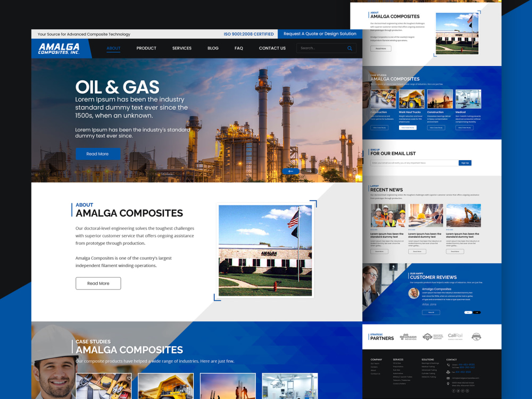Click blueprint and yellow helmet photo in Recent News
The height and width of the screenshot is (399, 532).
(x=426, y=215)
